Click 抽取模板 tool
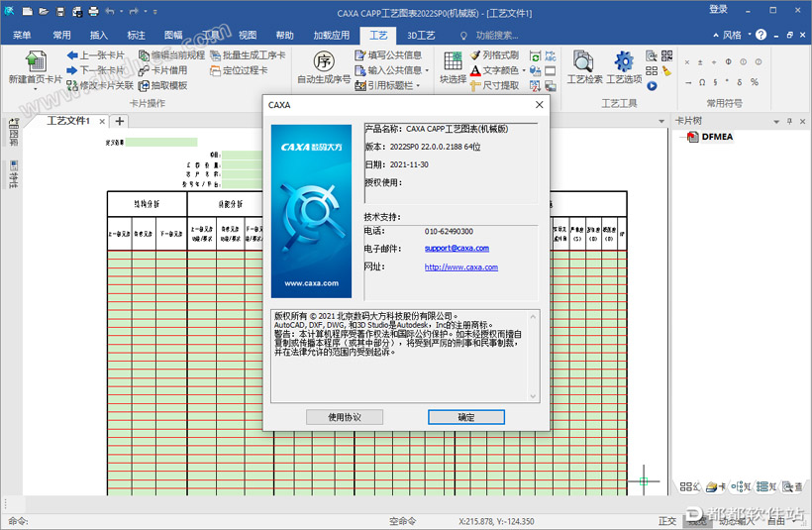812x530 pixels. click(162, 85)
